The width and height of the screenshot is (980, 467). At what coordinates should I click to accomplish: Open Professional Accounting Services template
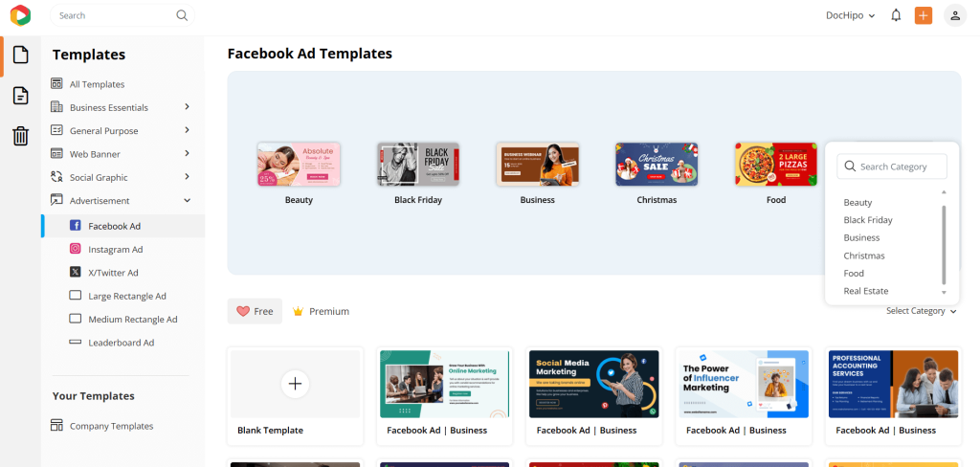[893, 384]
